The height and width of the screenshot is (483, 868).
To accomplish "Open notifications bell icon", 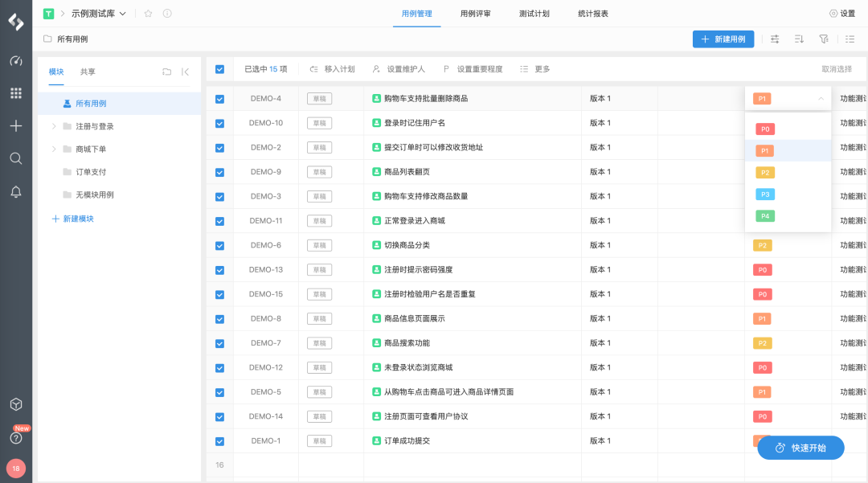I will coord(15,191).
